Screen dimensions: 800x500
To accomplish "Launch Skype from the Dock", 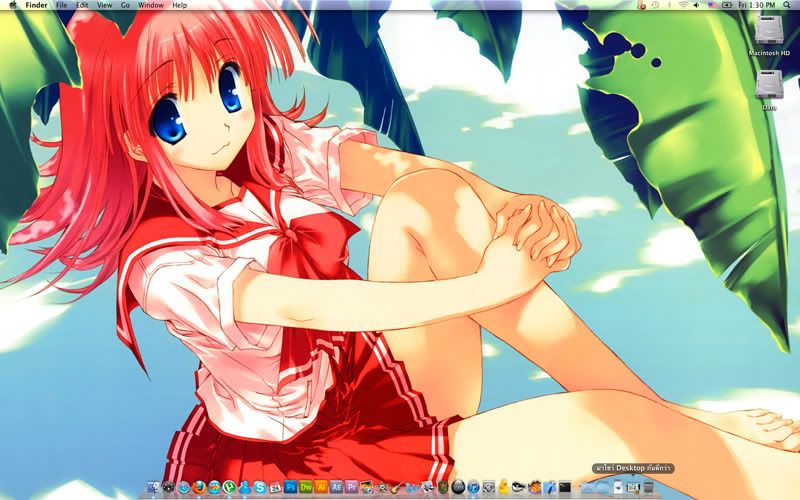I will (260, 488).
